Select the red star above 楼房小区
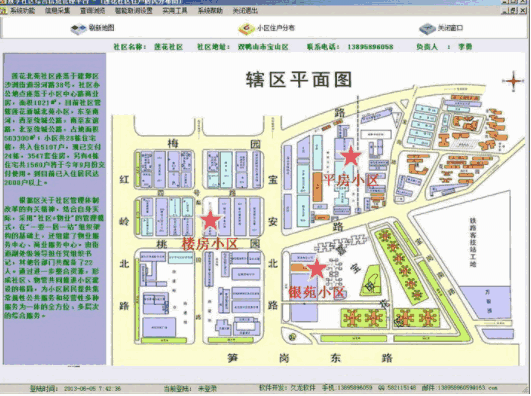531x396 pixels. tap(211, 220)
